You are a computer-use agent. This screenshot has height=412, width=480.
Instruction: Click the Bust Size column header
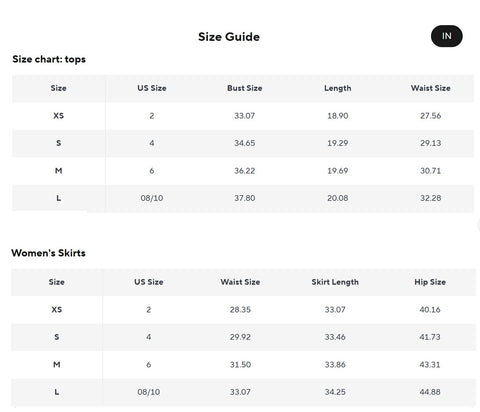click(245, 88)
